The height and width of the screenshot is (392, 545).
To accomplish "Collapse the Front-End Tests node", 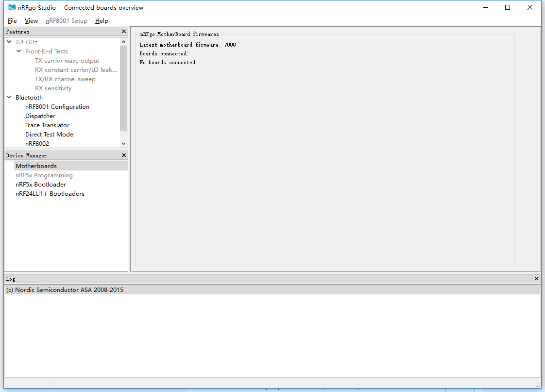I will pos(19,51).
